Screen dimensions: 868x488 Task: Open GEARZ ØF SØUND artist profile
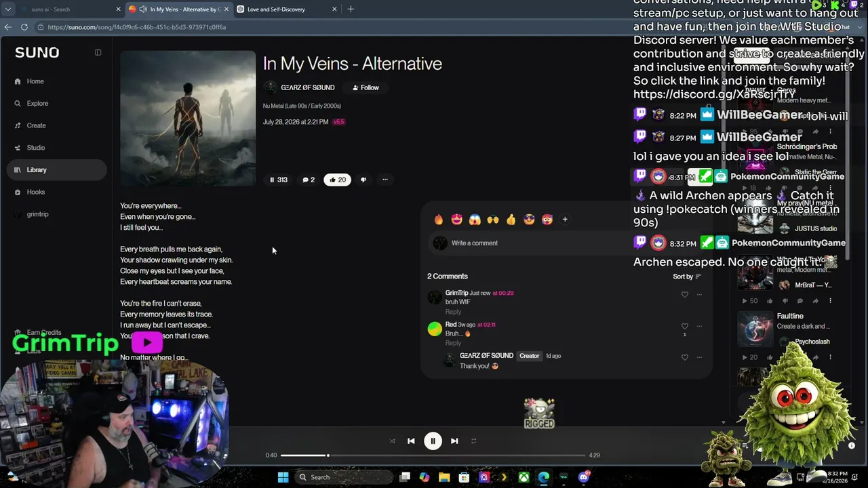(307, 87)
